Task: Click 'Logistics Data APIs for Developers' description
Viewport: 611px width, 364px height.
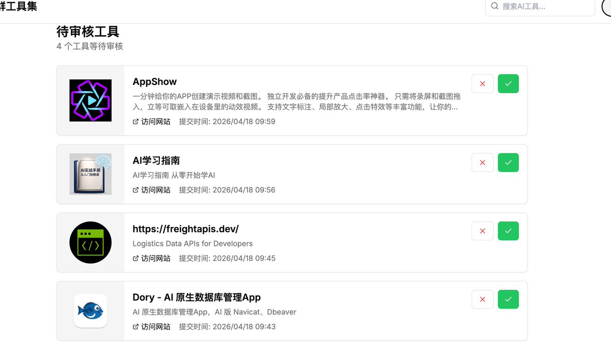Action: point(192,243)
